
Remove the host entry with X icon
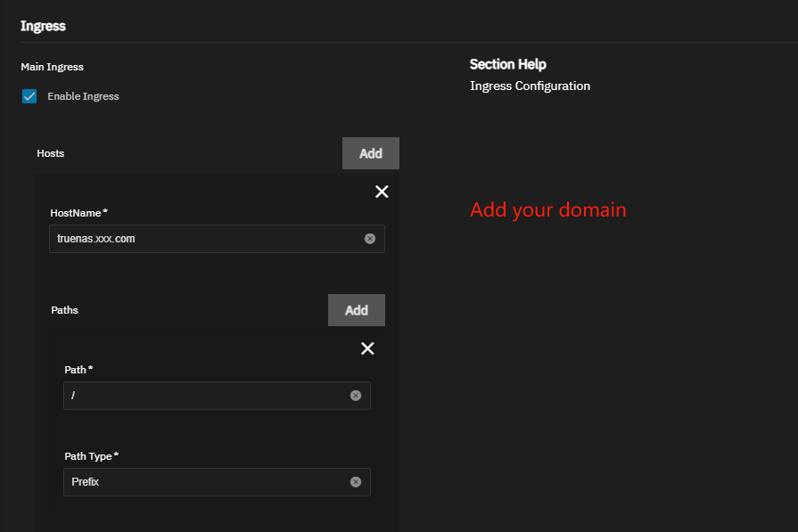click(x=382, y=192)
